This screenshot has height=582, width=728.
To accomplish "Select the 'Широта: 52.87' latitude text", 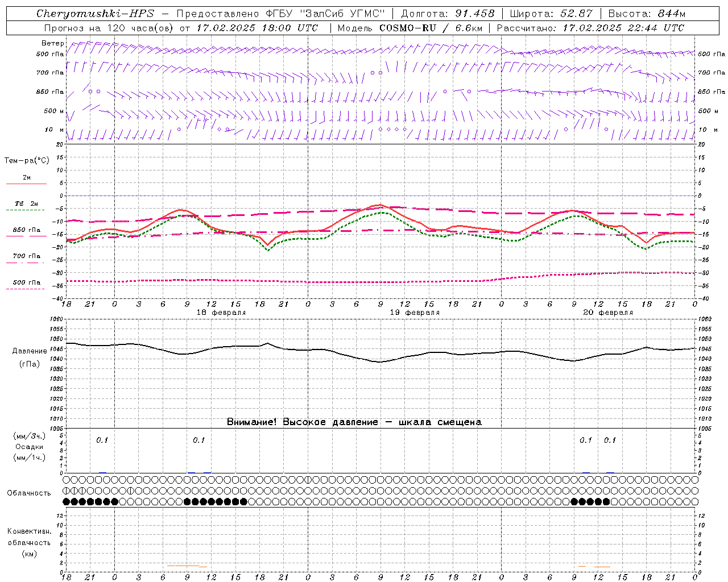I will (551, 14).
